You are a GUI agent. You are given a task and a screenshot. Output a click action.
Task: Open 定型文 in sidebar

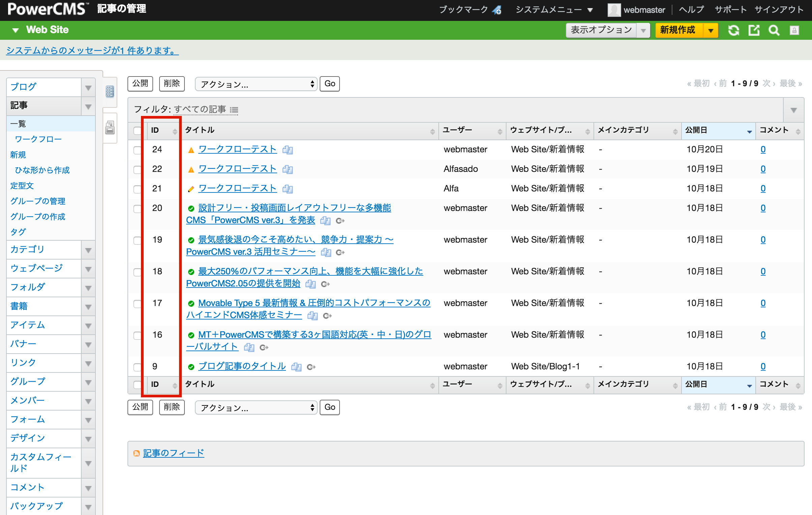(x=22, y=186)
